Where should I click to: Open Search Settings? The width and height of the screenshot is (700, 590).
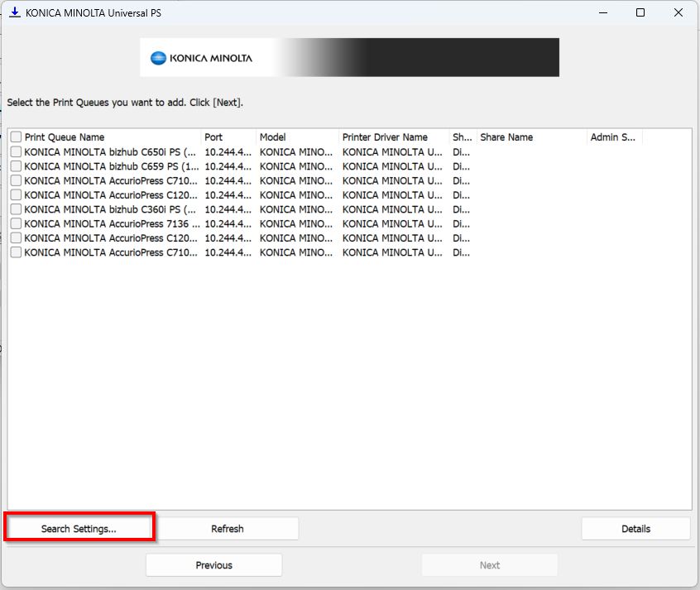[x=79, y=528]
